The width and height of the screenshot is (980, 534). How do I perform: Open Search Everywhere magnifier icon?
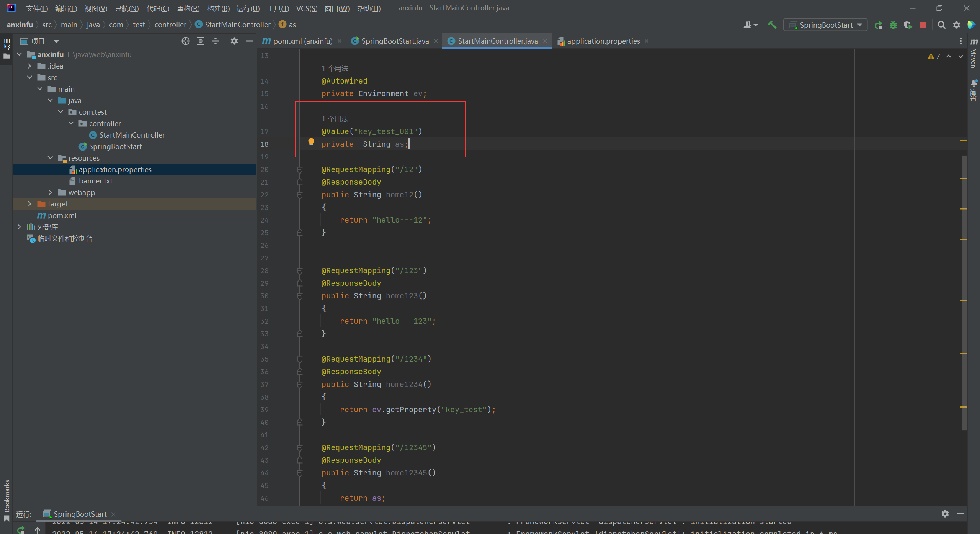(941, 25)
